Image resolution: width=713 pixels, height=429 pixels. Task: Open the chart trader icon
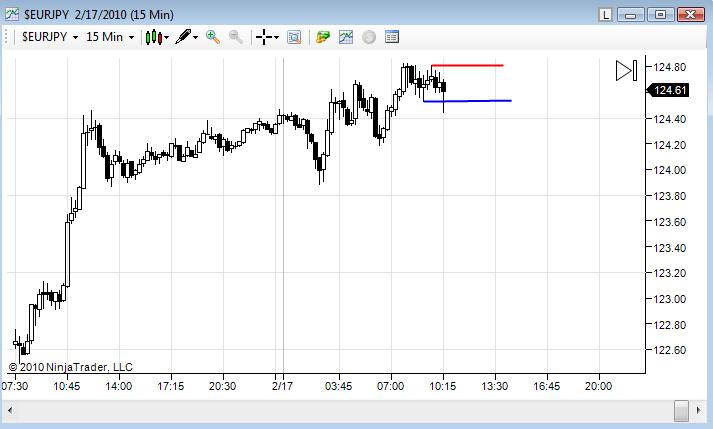(322, 37)
